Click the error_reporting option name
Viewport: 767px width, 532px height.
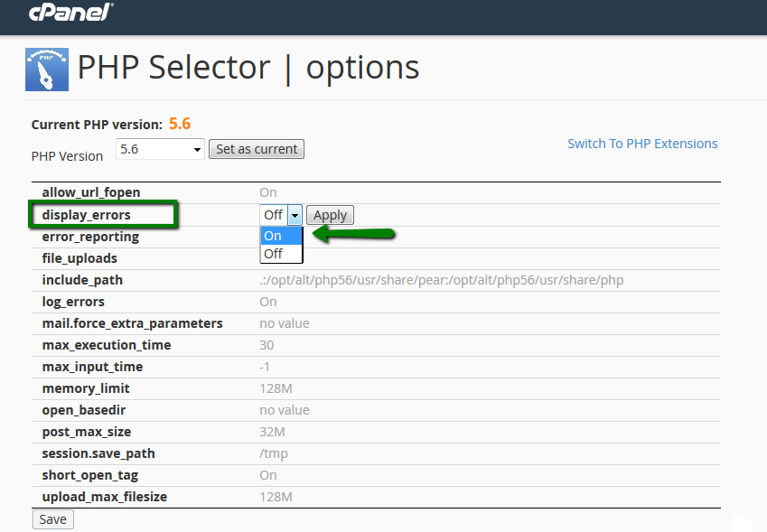(x=90, y=238)
